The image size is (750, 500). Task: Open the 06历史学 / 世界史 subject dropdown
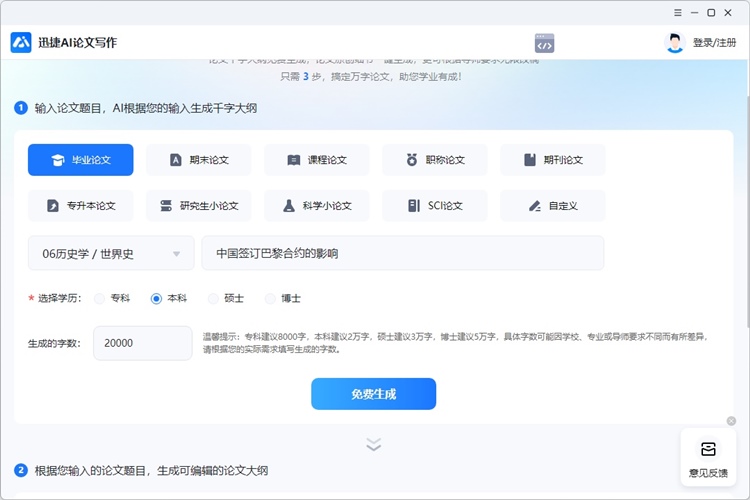point(111,253)
